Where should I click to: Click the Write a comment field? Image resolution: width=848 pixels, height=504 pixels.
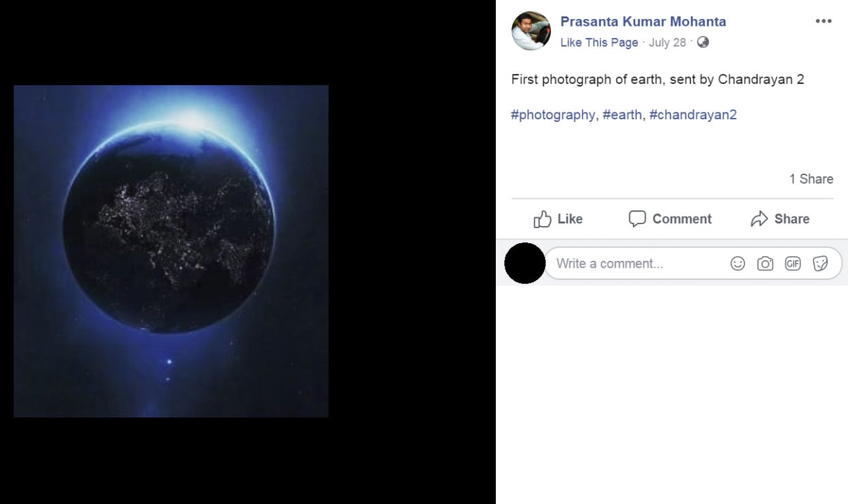(x=638, y=264)
